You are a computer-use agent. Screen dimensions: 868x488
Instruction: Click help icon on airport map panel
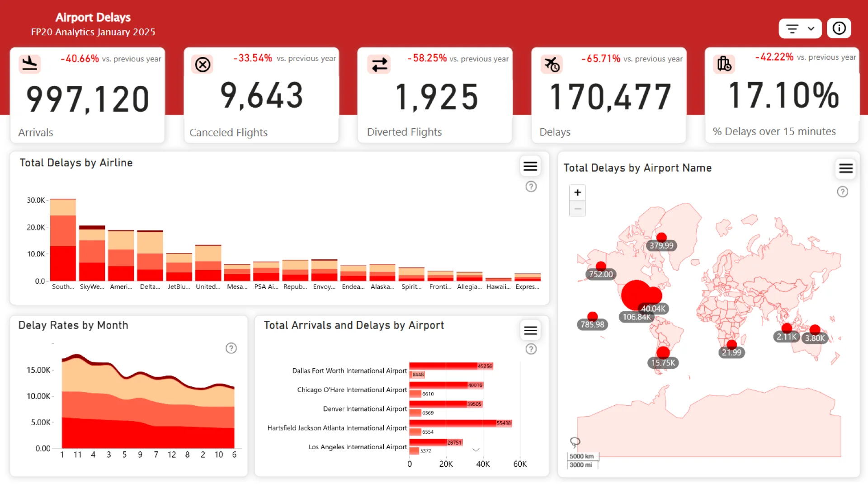coord(842,192)
